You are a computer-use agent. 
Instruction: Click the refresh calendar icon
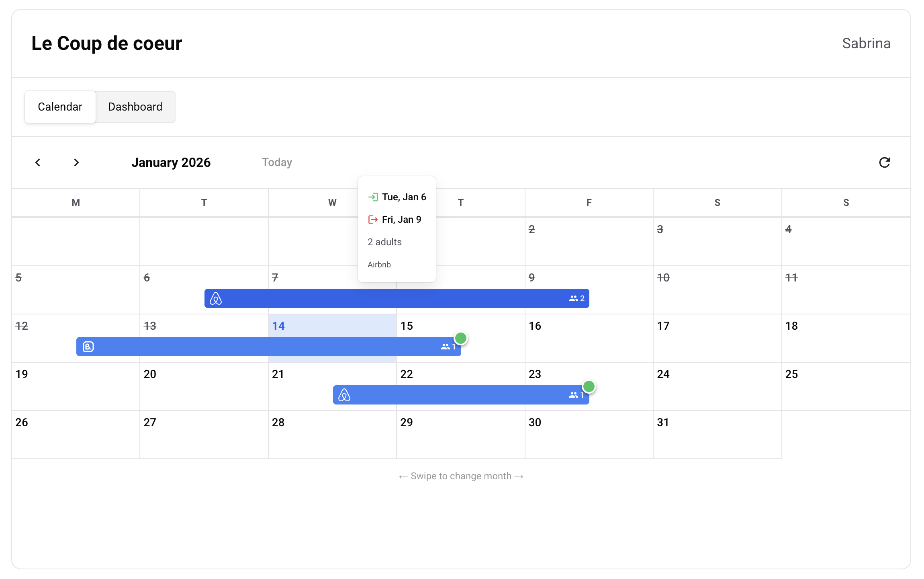(x=884, y=162)
